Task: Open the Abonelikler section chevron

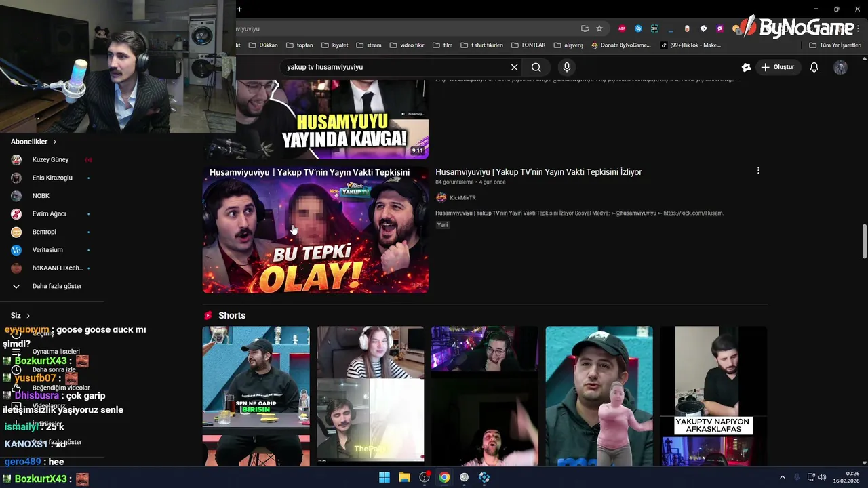Action: pos(54,142)
